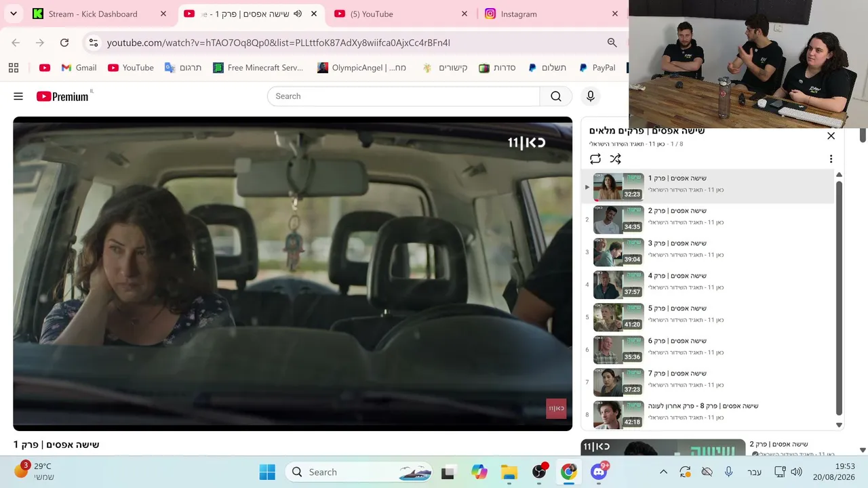
Task: Play episode 4 thumbnail (37:57) in playlist
Action: tap(618, 285)
